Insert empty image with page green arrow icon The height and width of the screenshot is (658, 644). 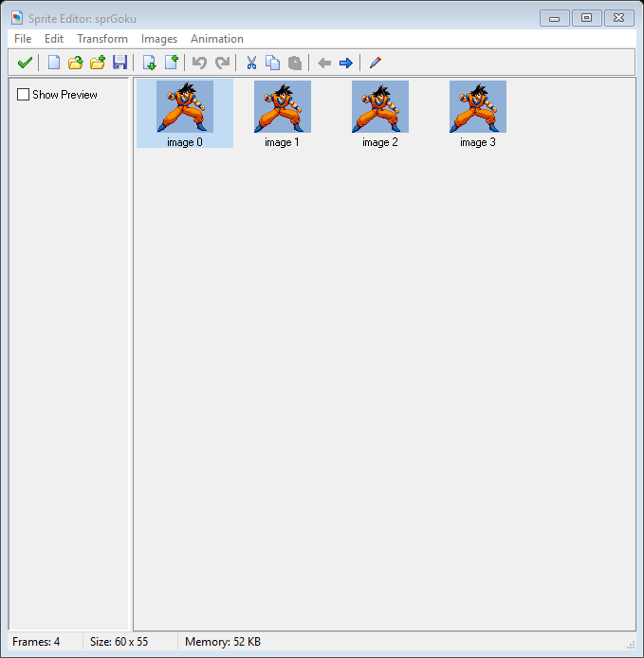point(150,63)
